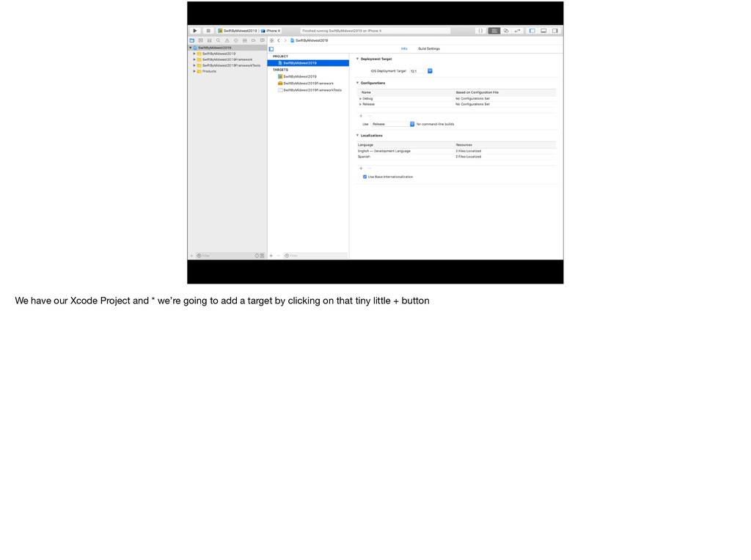This screenshot has height=560, width=751.
Task: Open the Issue navigator warning icon
Action: tap(227, 41)
